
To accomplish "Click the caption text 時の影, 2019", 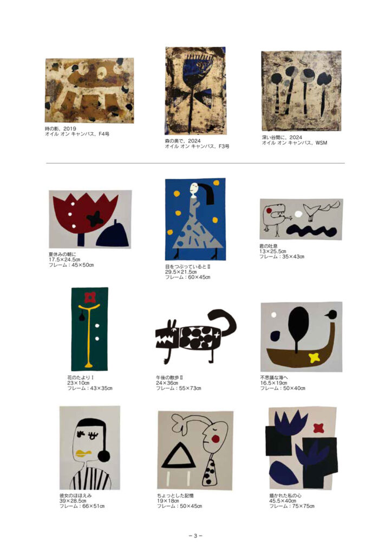I will pyautogui.click(x=61, y=129).
